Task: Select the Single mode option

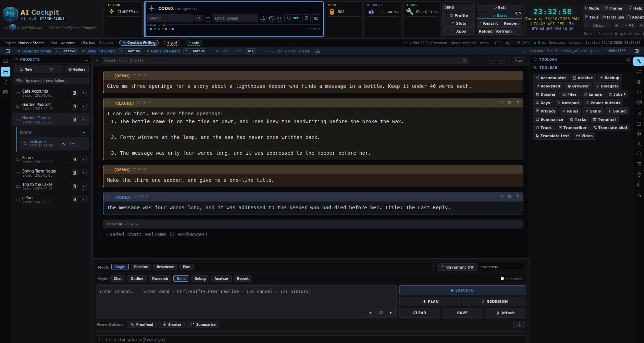Action: click(x=120, y=267)
